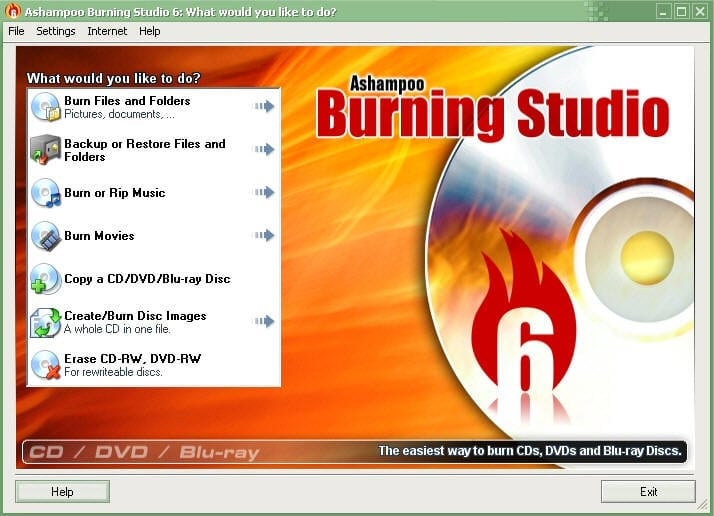714x516 pixels.
Task: Open the Help menu in menu bar
Action: (149, 31)
